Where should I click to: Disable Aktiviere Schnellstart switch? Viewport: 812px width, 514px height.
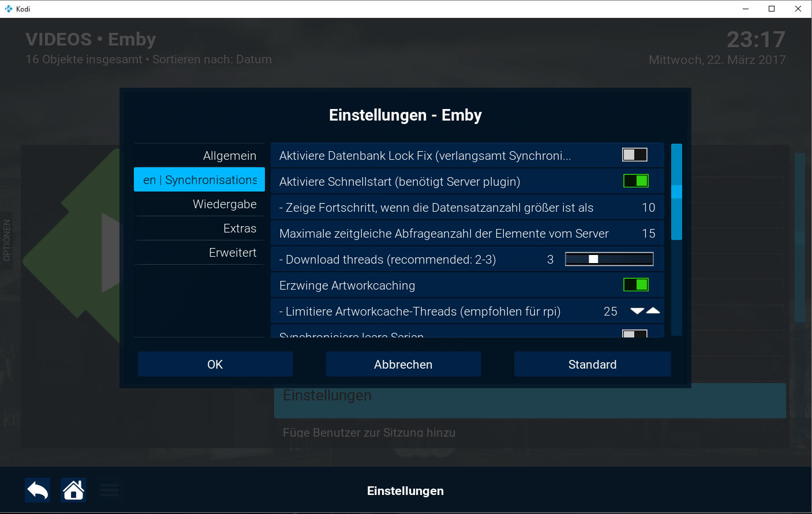click(x=636, y=181)
